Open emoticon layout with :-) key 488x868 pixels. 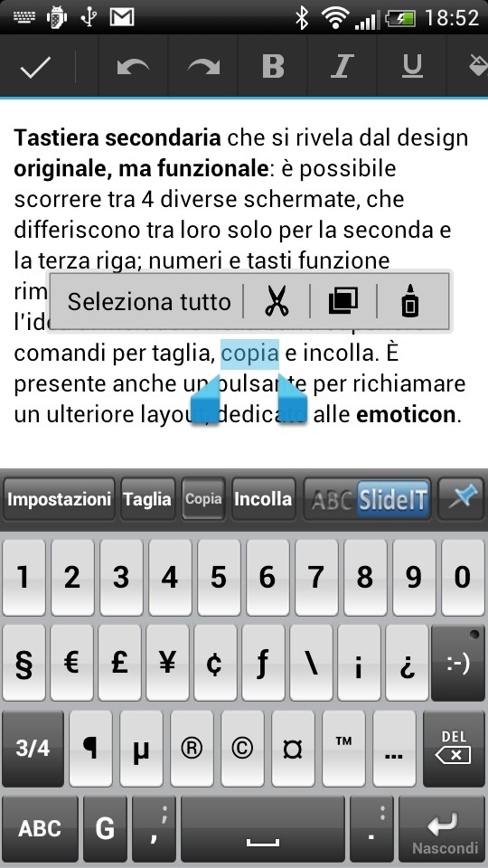(458, 663)
